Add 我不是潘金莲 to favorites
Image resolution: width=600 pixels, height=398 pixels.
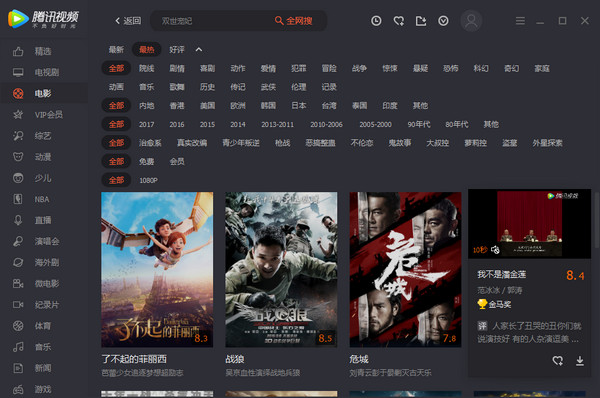(x=558, y=360)
